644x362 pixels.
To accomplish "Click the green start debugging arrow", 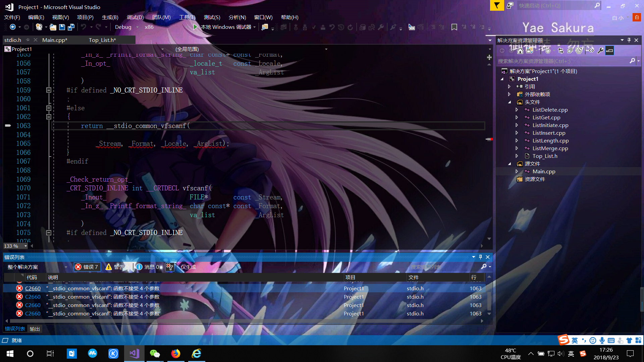I will coord(195,27).
